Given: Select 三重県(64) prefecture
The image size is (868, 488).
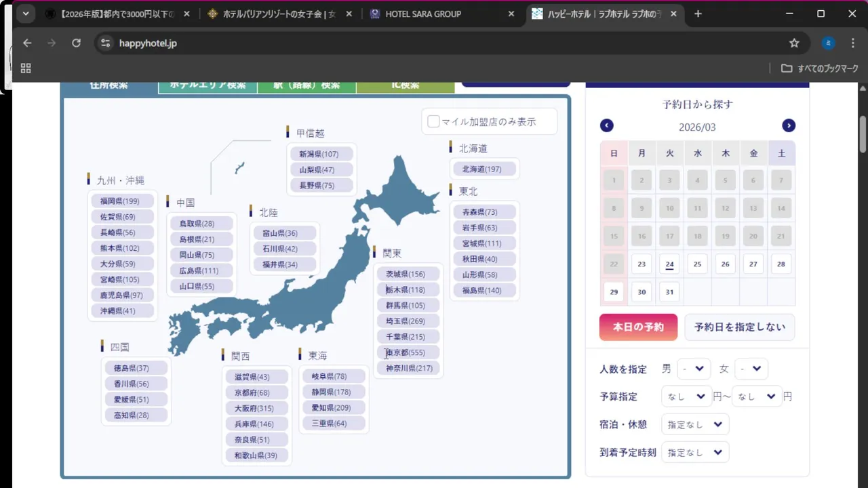Looking at the screenshot, I should (334, 423).
